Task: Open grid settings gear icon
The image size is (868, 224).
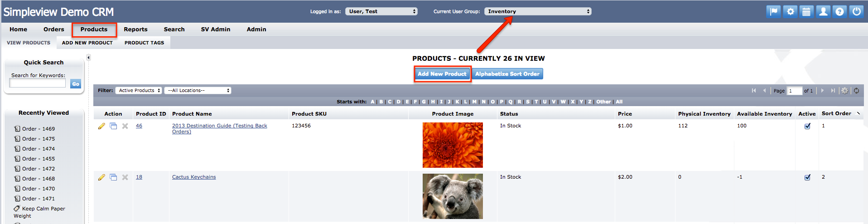Action: [845, 91]
